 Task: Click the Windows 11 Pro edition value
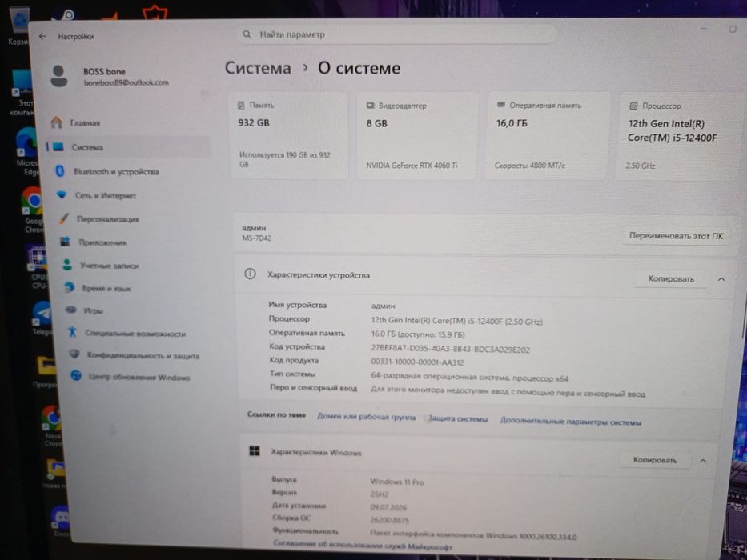point(397,482)
